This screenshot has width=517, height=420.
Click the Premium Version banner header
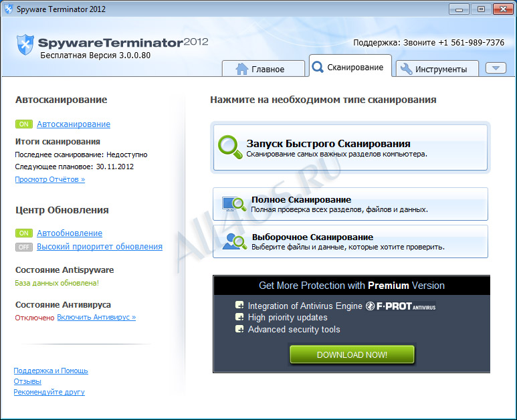click(352, 285)
